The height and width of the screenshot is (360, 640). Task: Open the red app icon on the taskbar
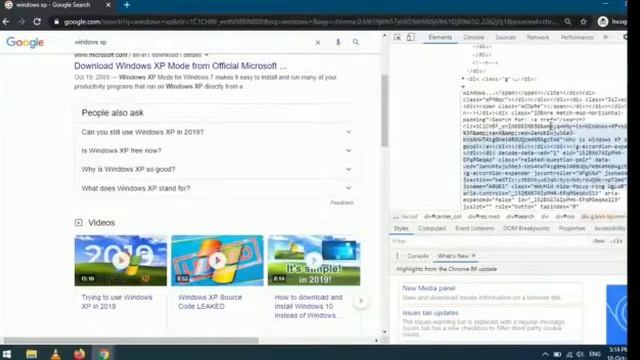[x=80, y=354]
